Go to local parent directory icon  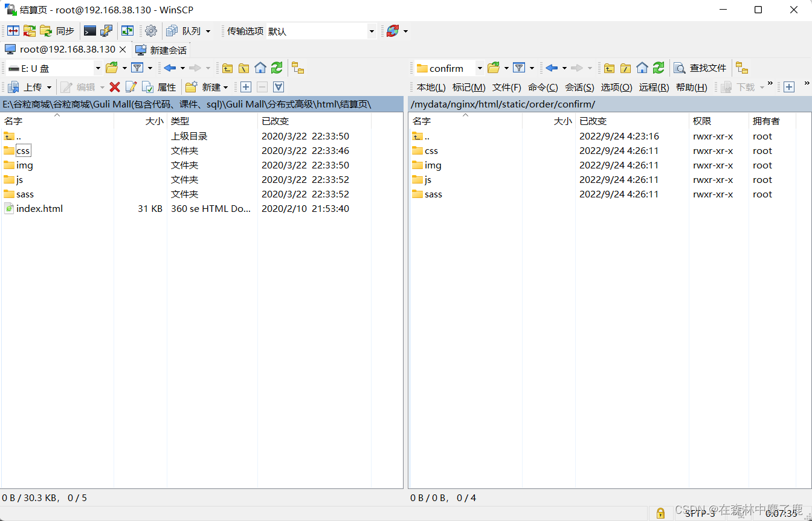[227, 68]
